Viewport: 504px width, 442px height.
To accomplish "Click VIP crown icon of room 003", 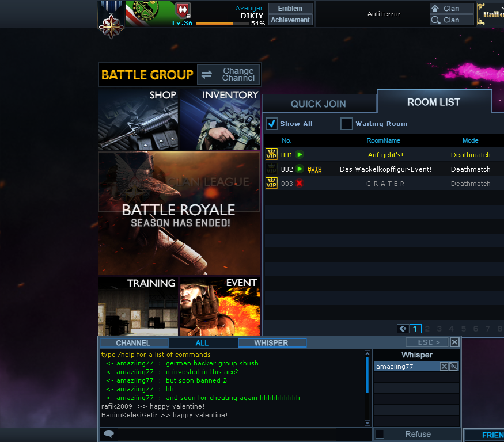I will click(271, 184).
